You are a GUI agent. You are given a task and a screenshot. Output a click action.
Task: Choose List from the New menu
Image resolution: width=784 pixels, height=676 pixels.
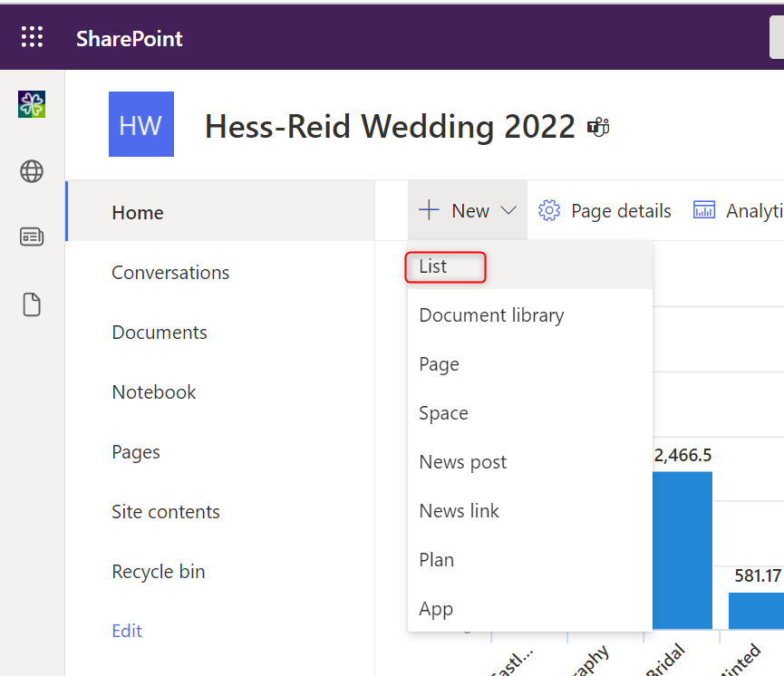[x=530, y=266]
